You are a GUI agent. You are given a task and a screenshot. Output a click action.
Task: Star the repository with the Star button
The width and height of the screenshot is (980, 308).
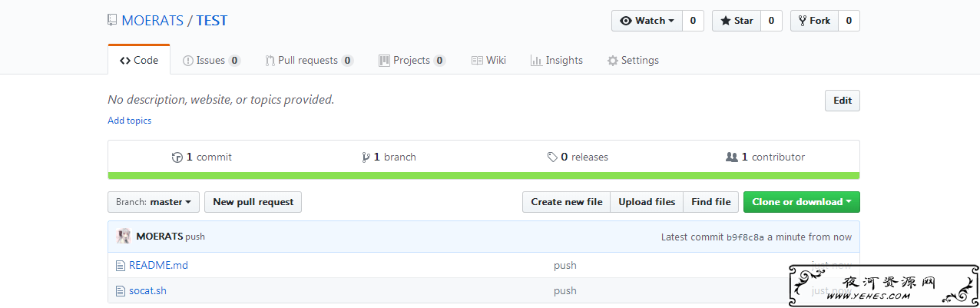[736, 21]
